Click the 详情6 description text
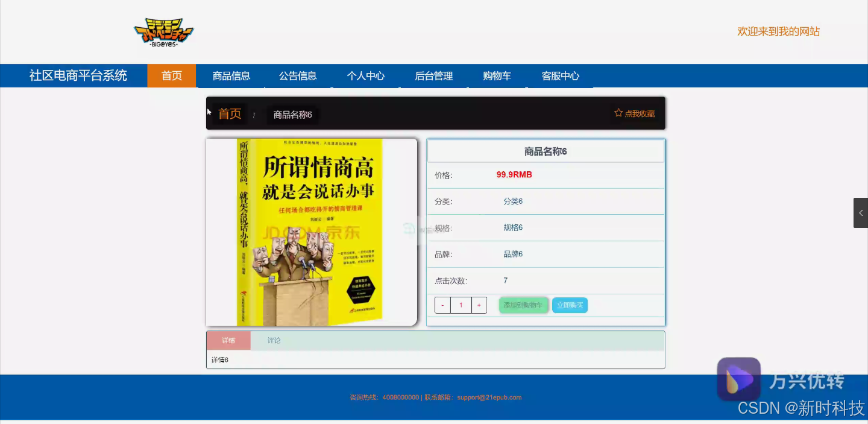The image size is (868, 424). pyautogui.click(x=220, y=360)
